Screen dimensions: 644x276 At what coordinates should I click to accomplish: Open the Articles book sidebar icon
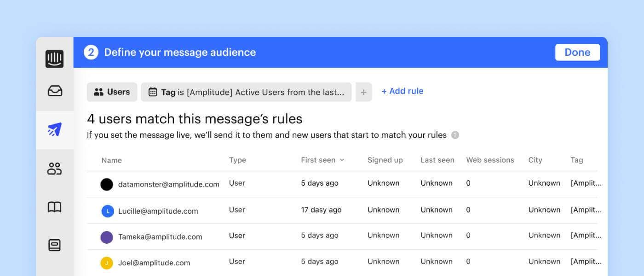(x=55, y=206)
